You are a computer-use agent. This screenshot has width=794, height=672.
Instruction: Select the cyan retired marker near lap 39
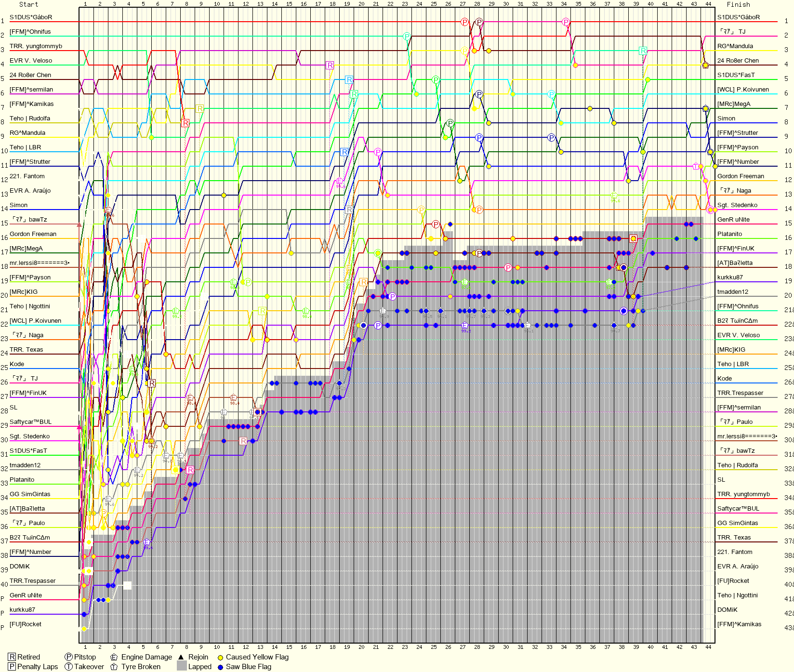click(x=643, y=51)
